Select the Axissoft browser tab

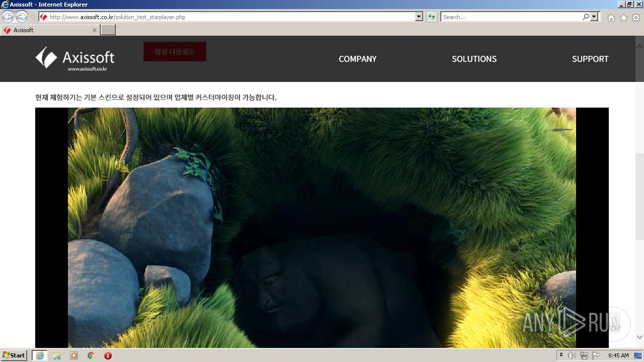click(49, 30)
